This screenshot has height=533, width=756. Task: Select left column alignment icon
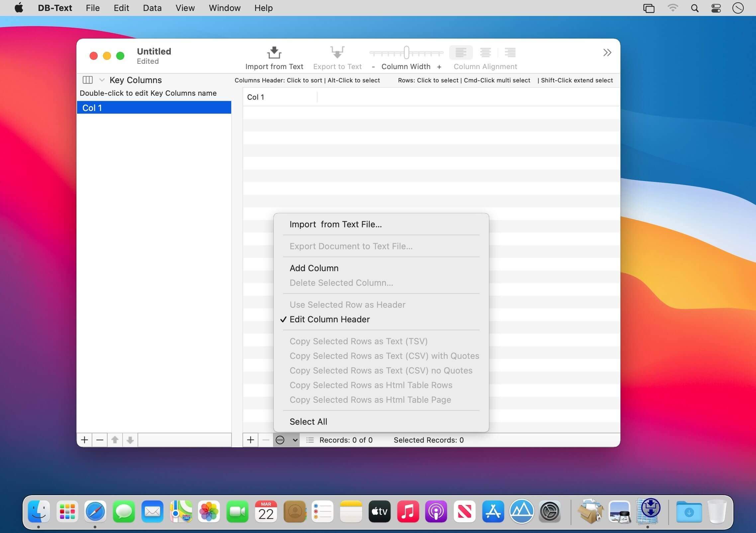pyautogui.click(x=461, y=53)
